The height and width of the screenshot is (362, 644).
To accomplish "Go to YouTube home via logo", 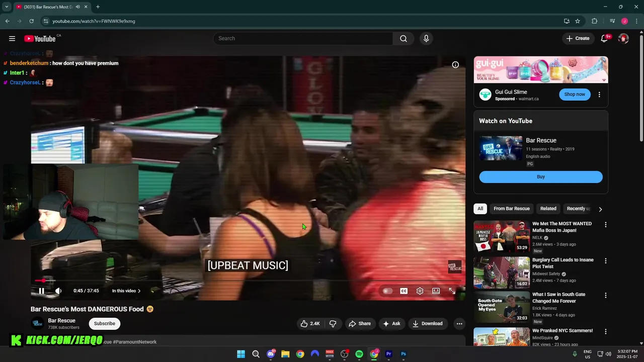I will (x=40, y=39).
